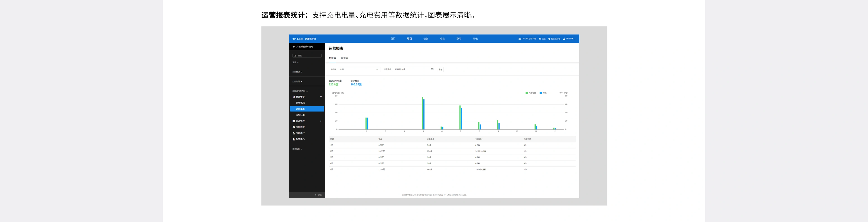Select 运营报表 in the sidebar
868x222 pixels.
[x=307, y=109]
